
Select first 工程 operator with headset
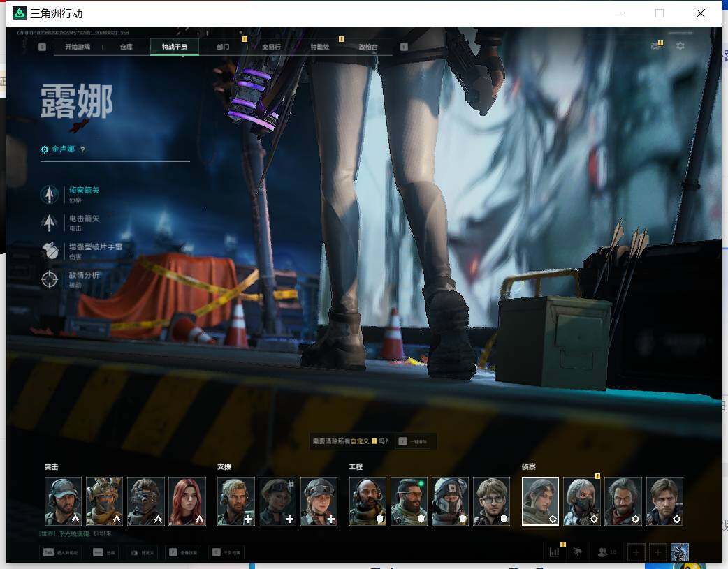pos(367,501)
